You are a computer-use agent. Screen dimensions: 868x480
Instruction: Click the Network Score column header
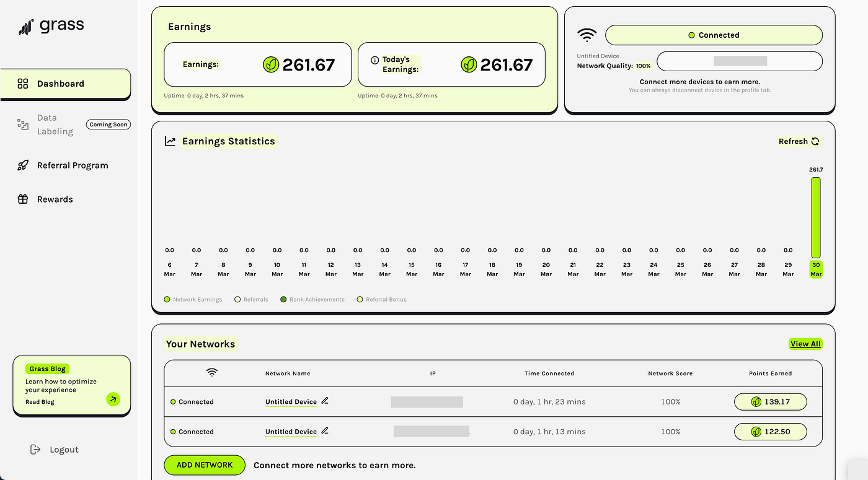point(670,373)
